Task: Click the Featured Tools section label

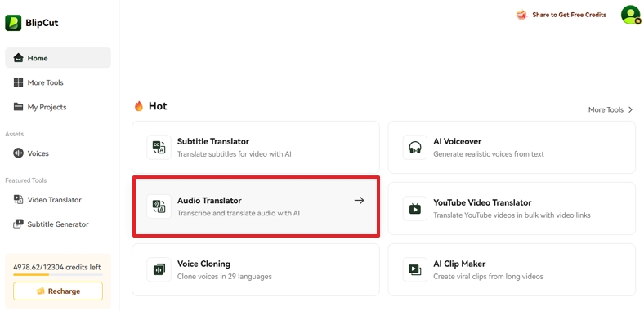Action: [x=26, y=180]
